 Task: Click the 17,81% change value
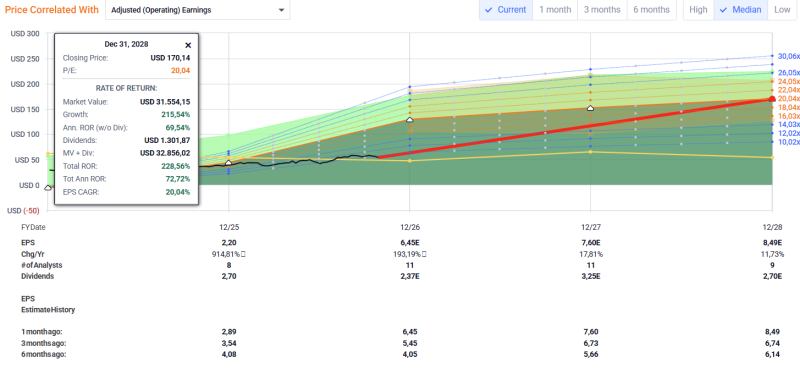pos(591,254)
